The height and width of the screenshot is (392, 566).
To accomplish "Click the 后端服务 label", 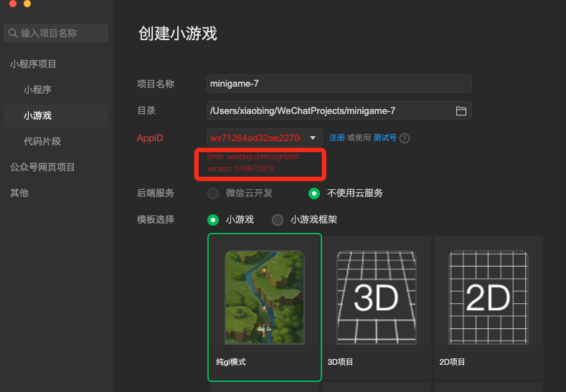I will click(155, 193).
